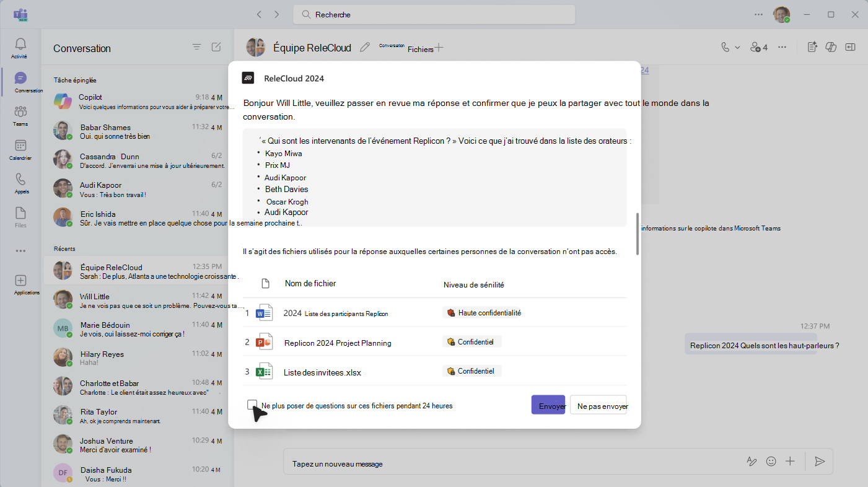Edit group name with pencil icon
868x487 pixels.
click(x=365, y=47)
